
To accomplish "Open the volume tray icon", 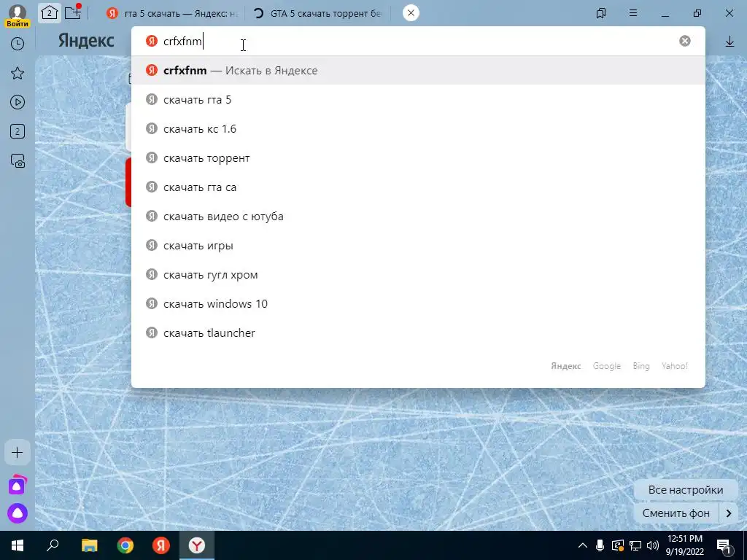I will click(653, 545).
